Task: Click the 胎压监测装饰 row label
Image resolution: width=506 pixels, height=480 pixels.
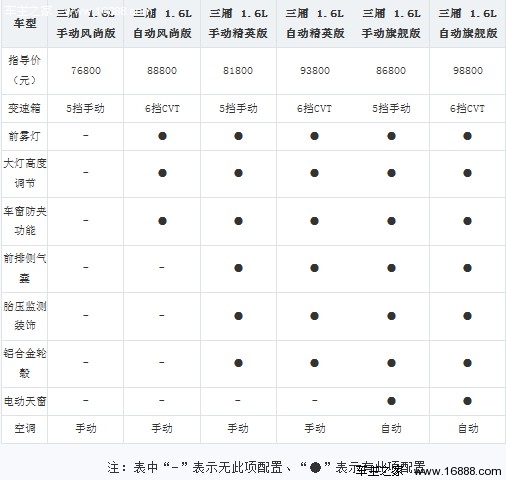Action: tap(25, 316)
